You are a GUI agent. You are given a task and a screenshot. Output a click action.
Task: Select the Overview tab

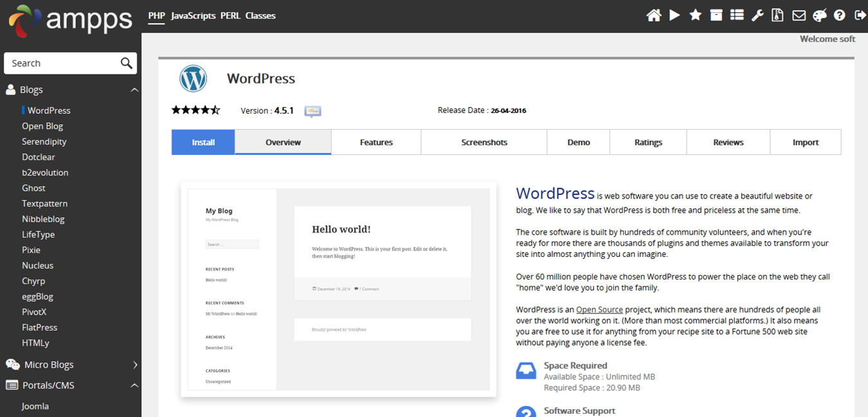283,142
